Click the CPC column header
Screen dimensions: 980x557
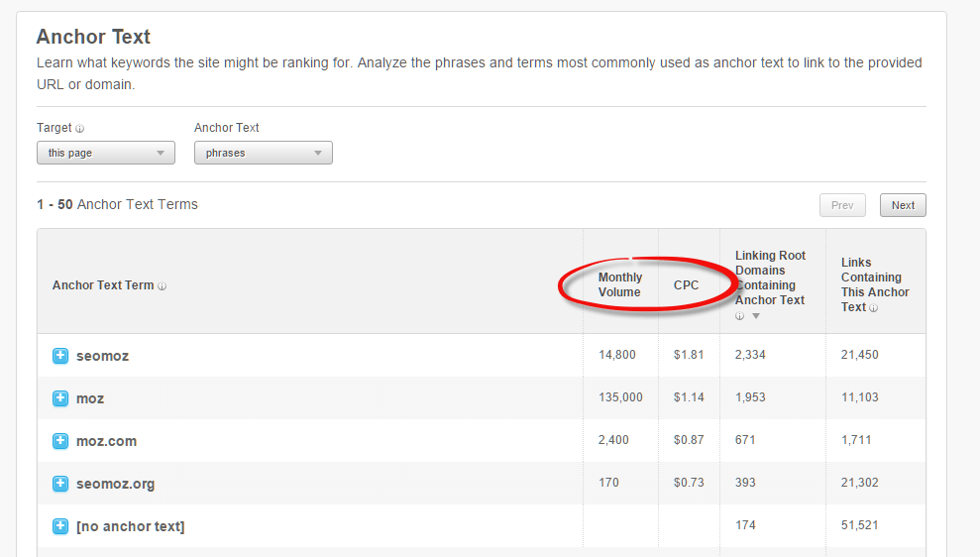[686, 285]
